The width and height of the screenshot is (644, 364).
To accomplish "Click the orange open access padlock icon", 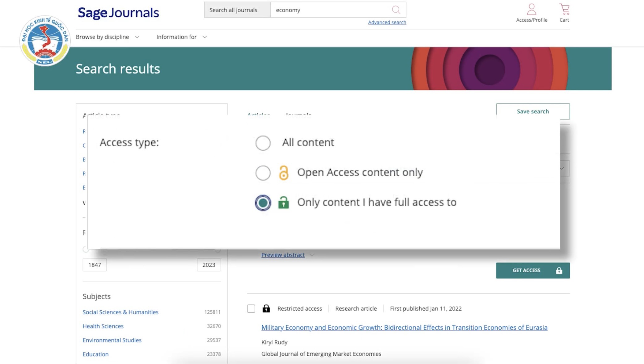I will (x=283, y=173).
